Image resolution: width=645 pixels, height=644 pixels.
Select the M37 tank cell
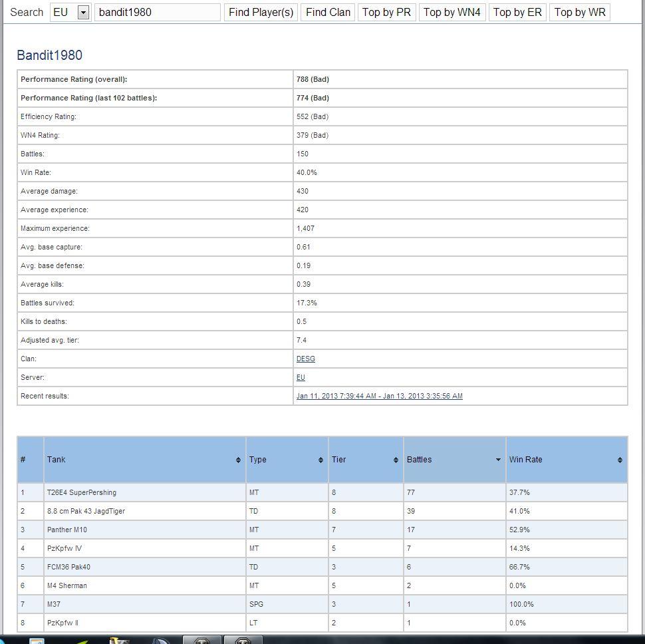(145, 604)
